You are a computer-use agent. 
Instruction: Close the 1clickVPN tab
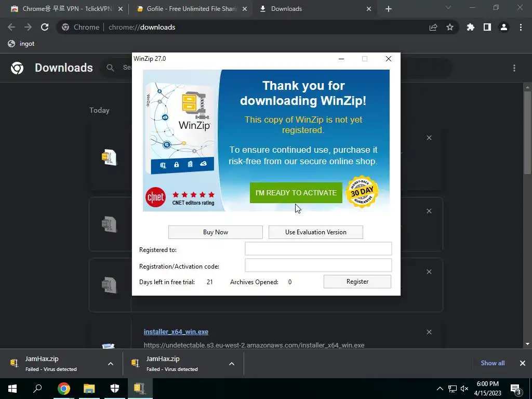coord(121,9)
